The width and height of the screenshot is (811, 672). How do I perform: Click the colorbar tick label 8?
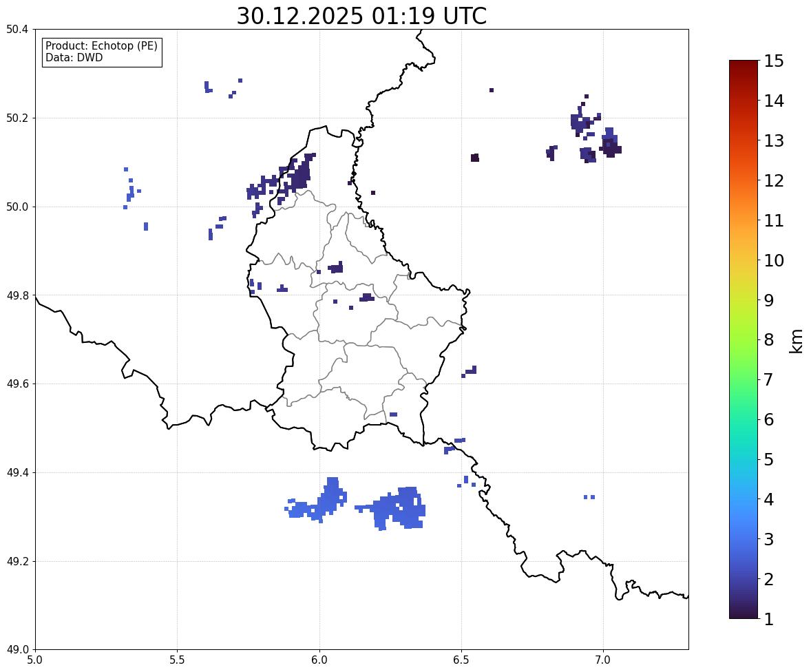pos(768,340)
